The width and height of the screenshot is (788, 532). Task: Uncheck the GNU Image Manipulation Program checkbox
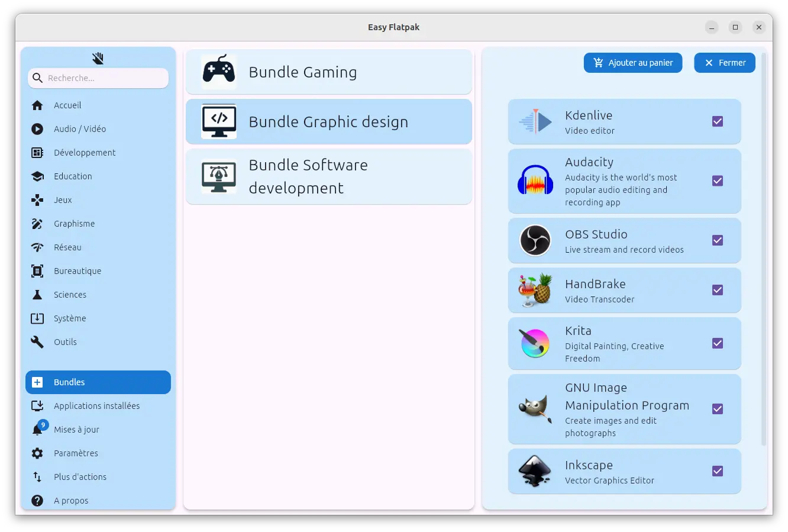(x=718, y=409)
